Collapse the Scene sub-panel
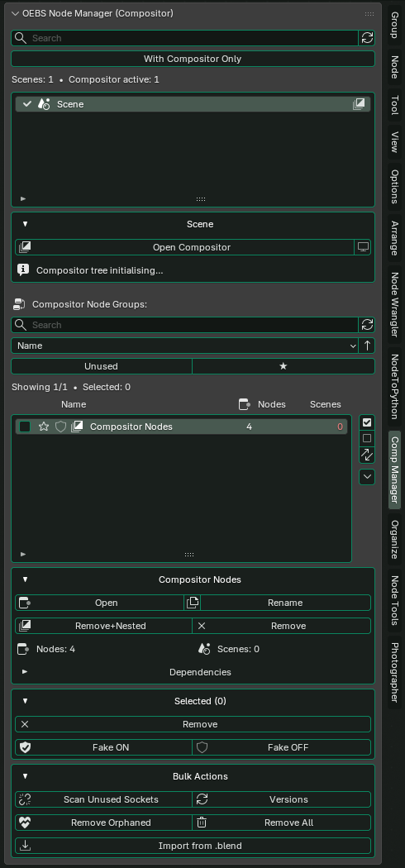Viewport: 405px width, 868px height. [x=25, y=224]
